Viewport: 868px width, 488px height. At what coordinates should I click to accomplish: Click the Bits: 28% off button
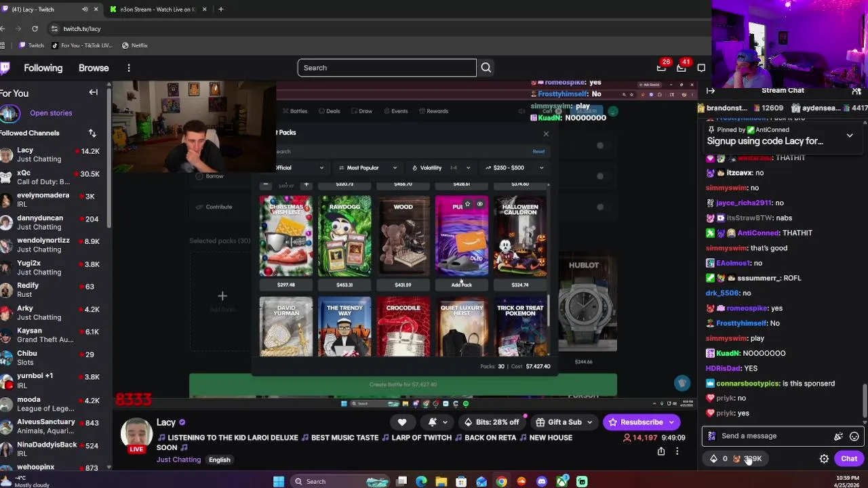click(491, 422)
